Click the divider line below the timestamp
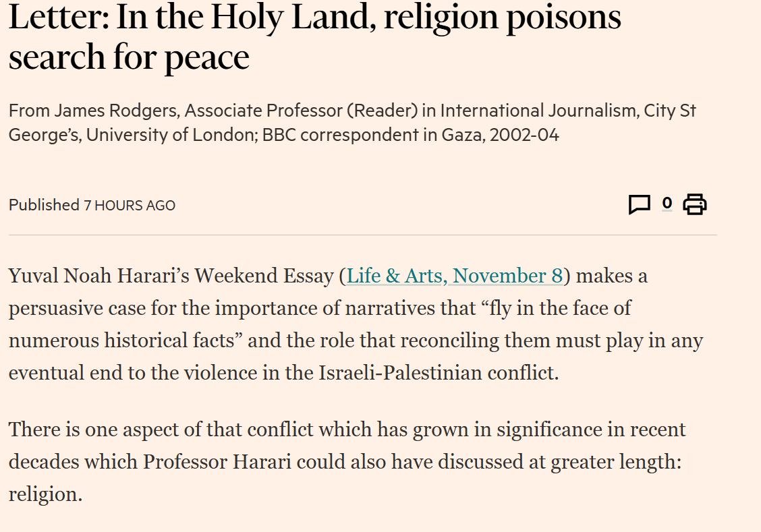This screenshot has height=532, width=761. [x=362, y=235]
